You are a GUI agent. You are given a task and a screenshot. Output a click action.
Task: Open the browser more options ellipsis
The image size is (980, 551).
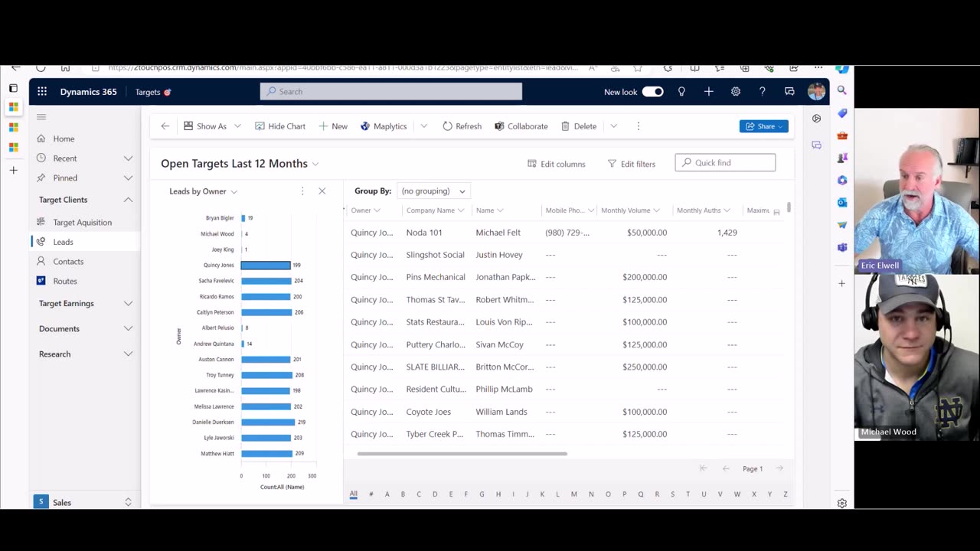pos(818,68)
